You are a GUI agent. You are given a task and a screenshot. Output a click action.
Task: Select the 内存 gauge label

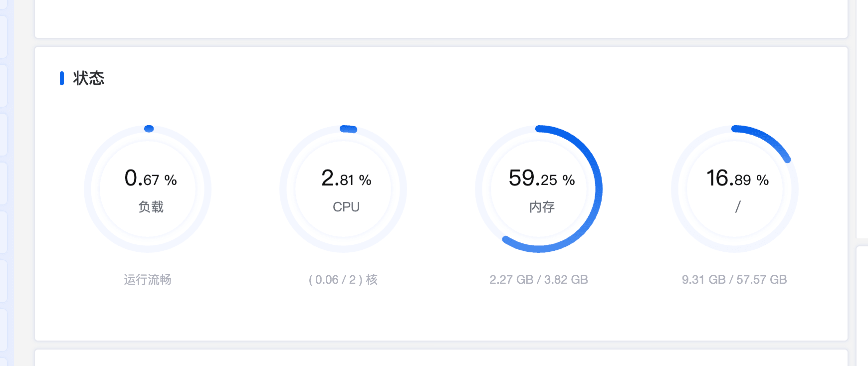542,207
